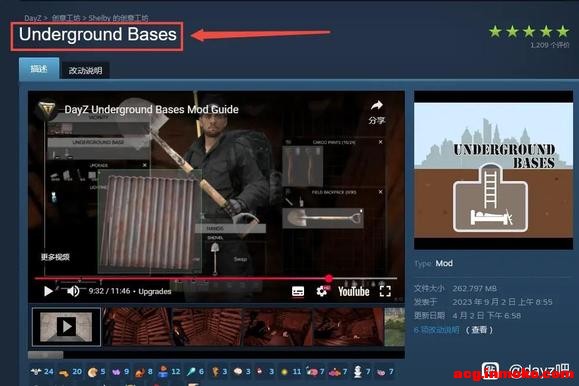This screenshot has width=579, height=386.
Task: Seek using the red video progress bar
Action: click(x=216, y=279)
